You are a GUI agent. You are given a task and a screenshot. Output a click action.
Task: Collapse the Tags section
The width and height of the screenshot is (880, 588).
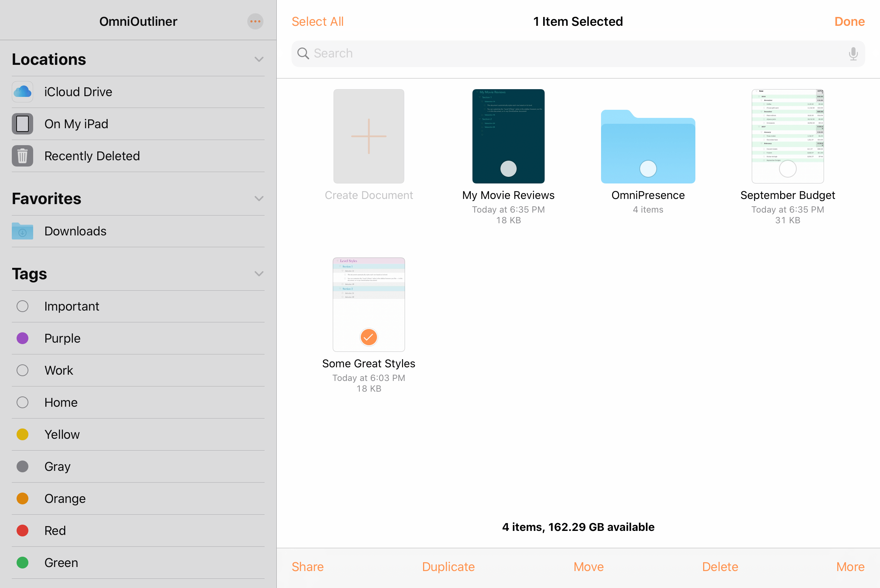click(259, 274)
